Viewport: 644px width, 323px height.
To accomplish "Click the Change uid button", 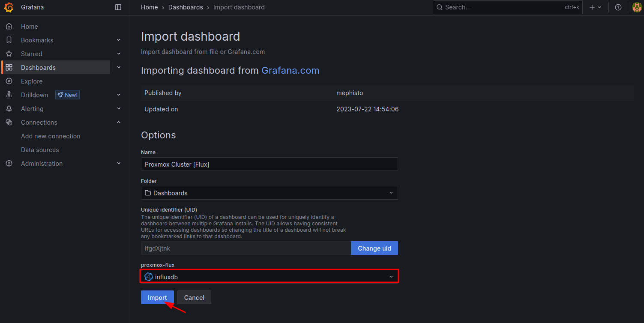I will pyautogui.click(x=374, y=248).
